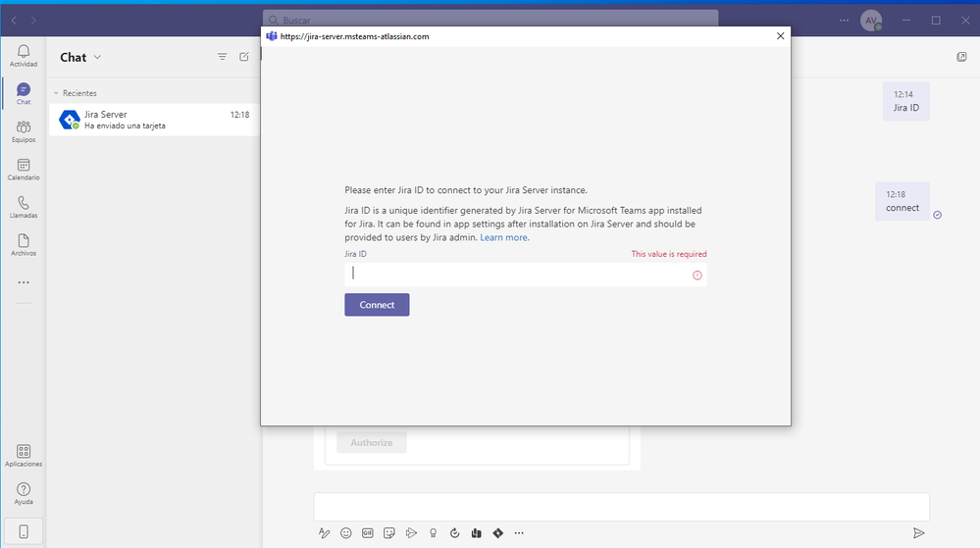Maximize the Teams window
Viewport: 980px width, 548px height.
tap(936, 20)
